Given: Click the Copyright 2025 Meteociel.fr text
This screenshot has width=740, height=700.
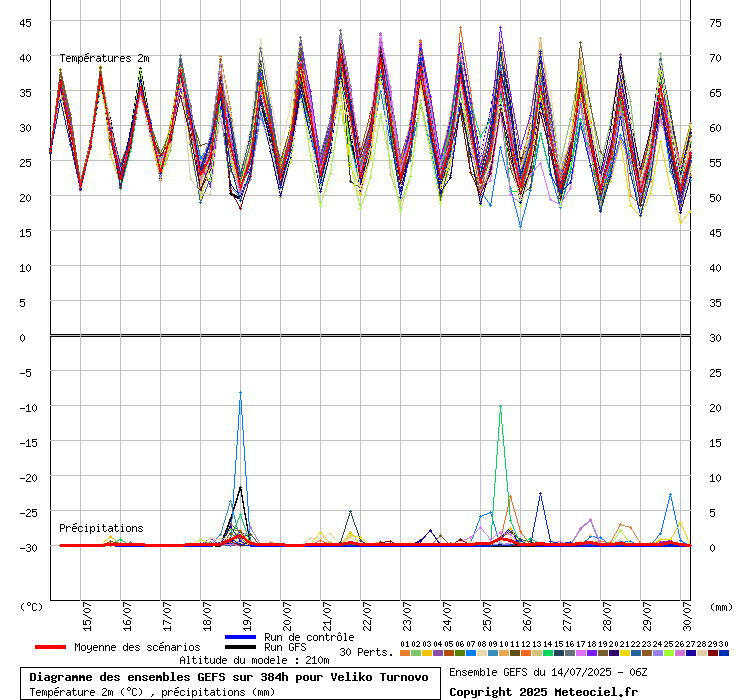Looking at the screenshot, I should point(543,691).
